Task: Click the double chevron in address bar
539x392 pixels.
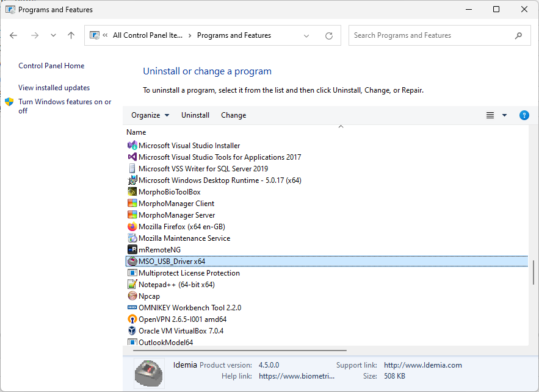Action: click(x=105, y=35)
